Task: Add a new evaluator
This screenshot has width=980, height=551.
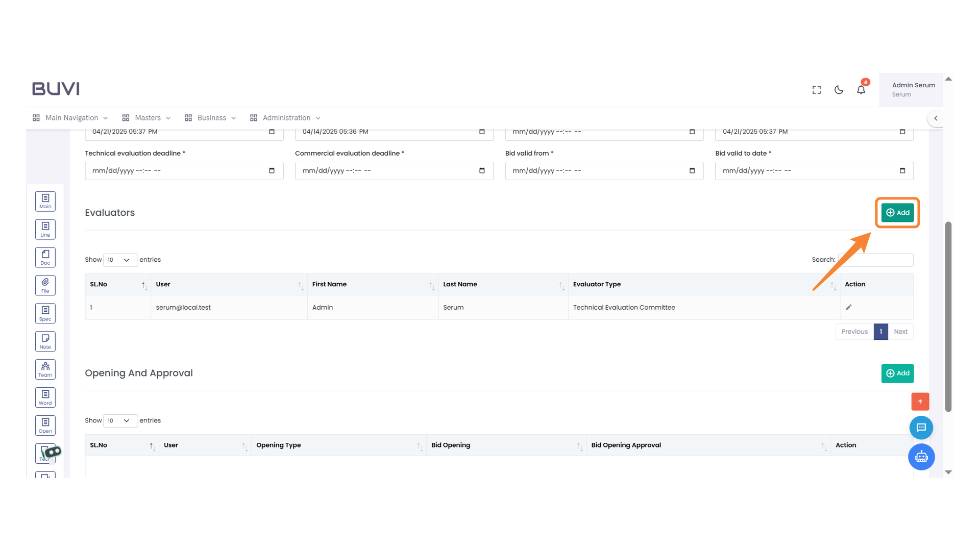Action: [897, 213]
